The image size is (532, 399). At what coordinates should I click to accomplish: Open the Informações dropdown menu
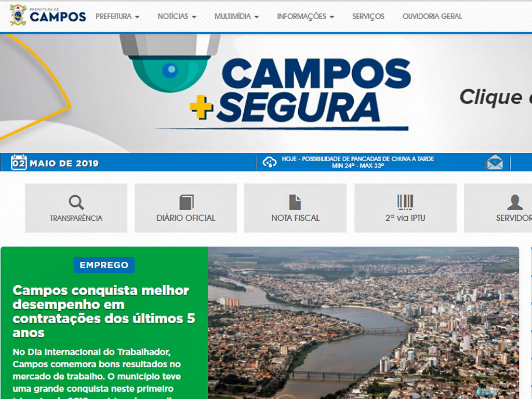(305, 16)
